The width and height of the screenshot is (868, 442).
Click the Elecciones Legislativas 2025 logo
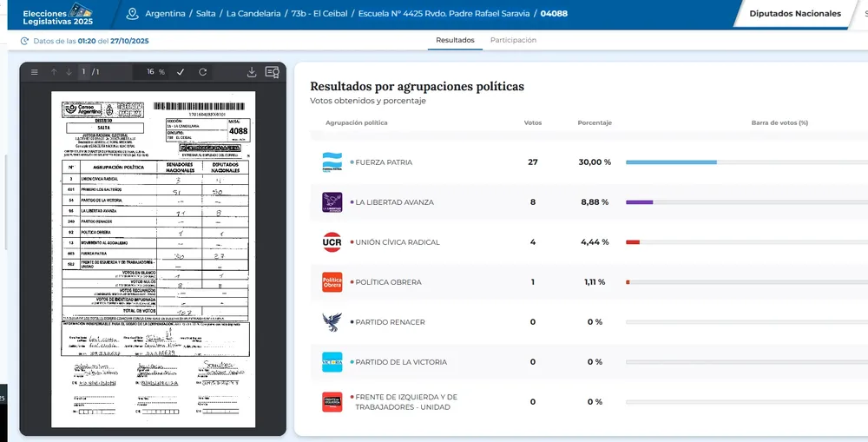coord(57,14)
